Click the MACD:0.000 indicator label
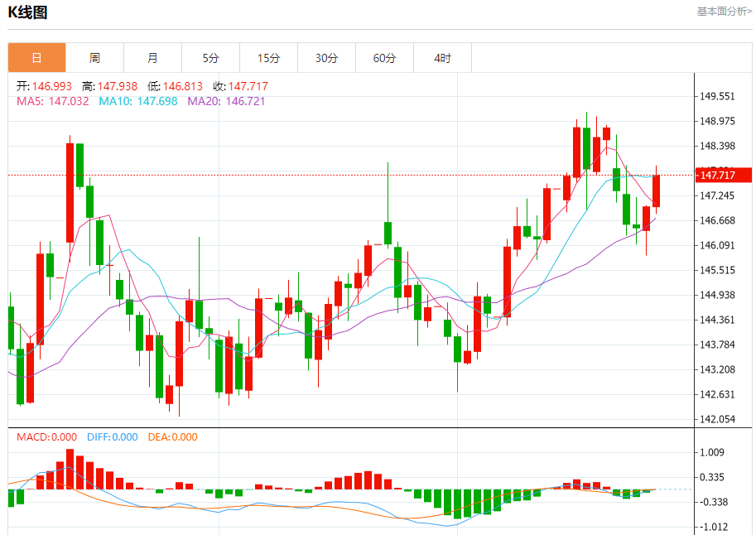Image resolution: width=756 pixels, height=535 pixels. click(x=46, y=437)
